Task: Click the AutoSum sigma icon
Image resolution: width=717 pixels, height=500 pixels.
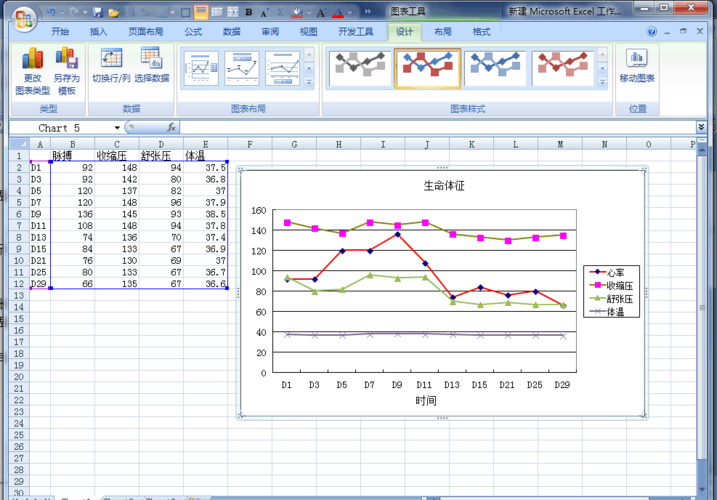Action: [x=281, y=12]
